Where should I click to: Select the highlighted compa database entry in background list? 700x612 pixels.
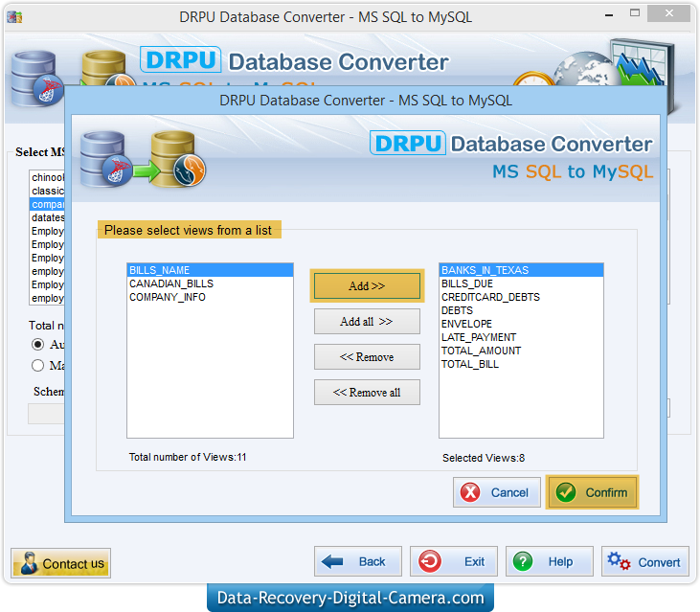[47, 204]
